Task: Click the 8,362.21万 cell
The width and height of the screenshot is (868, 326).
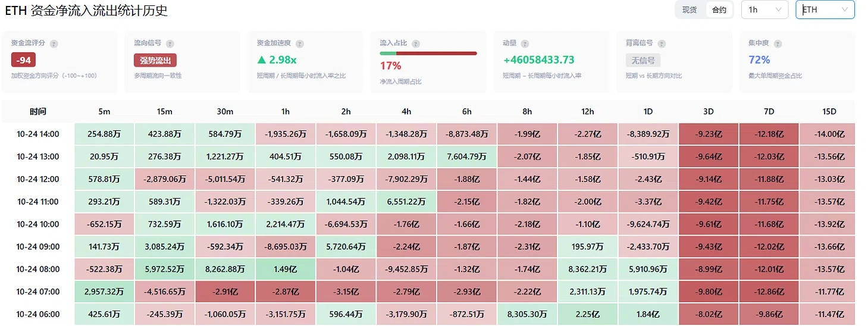Action: click(x=587, y=269)
